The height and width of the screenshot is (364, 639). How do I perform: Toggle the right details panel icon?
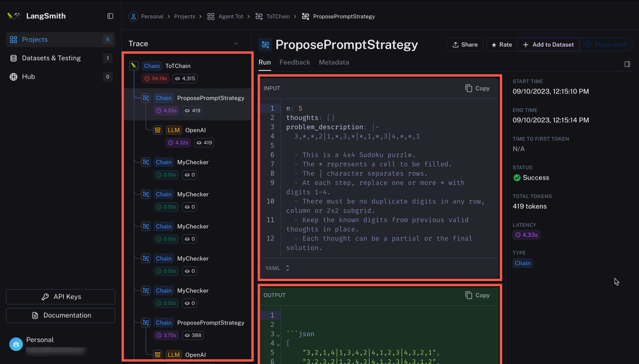pos(627,64)
